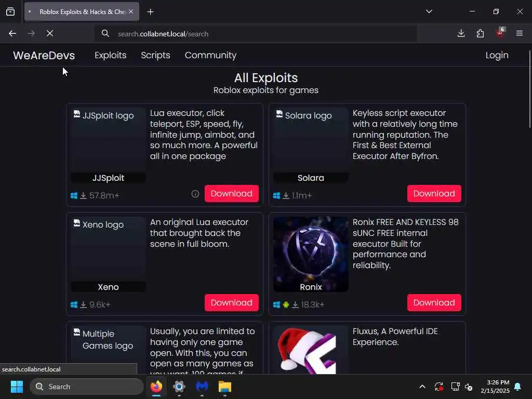Stop loading the page
Image resolution: width=532 pixels, height=399 pixels.
coord(50,34)
